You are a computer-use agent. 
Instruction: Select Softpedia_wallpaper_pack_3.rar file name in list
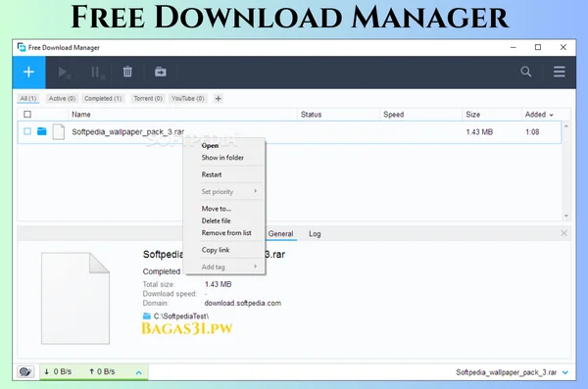pos(127,131)
